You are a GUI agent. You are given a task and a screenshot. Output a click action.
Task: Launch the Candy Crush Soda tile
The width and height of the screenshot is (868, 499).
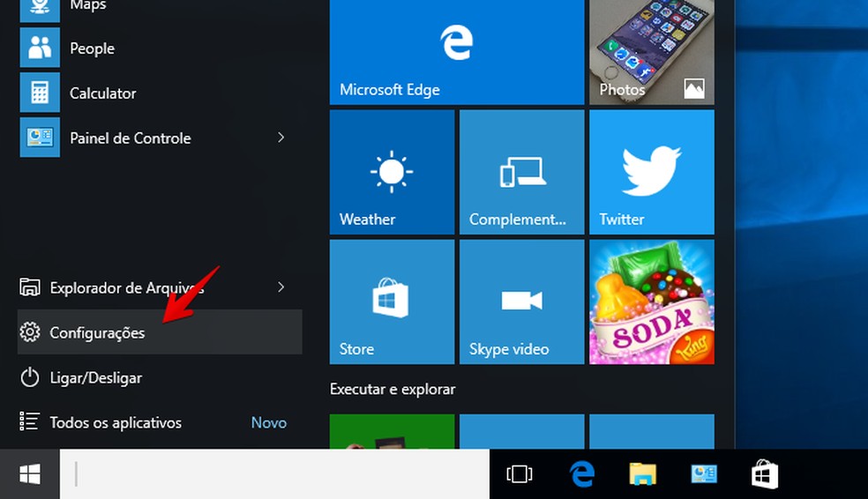tap(652, 302)
